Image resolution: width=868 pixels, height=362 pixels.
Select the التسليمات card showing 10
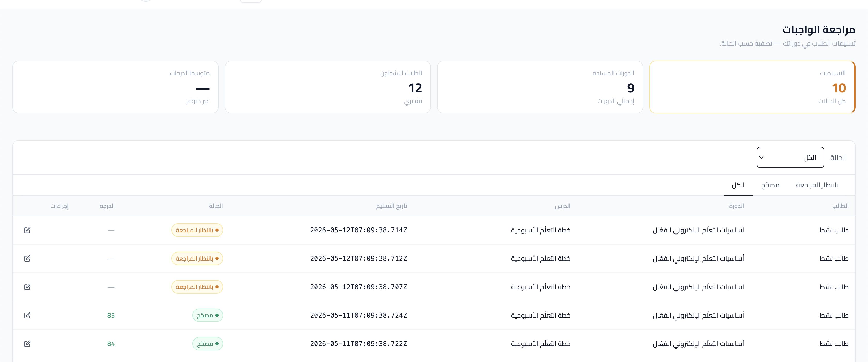click(752, 87)
